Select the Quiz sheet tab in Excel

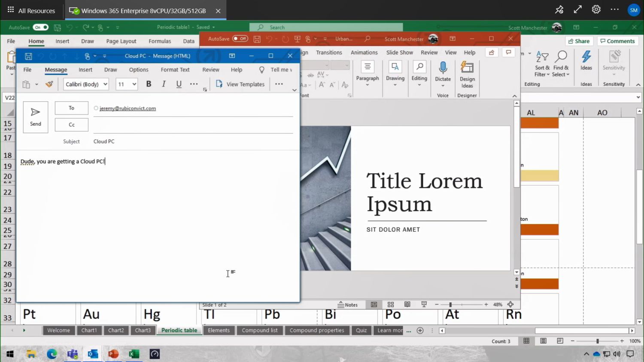[361, 330]
